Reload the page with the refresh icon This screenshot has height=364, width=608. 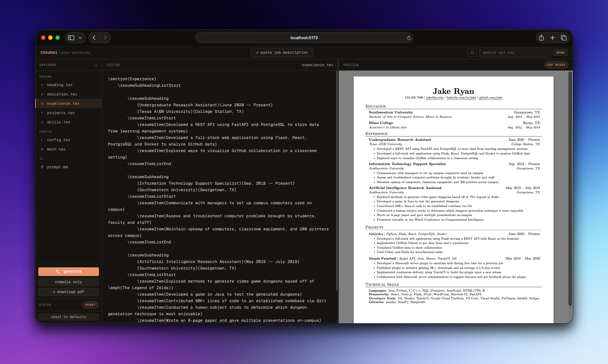409,38
